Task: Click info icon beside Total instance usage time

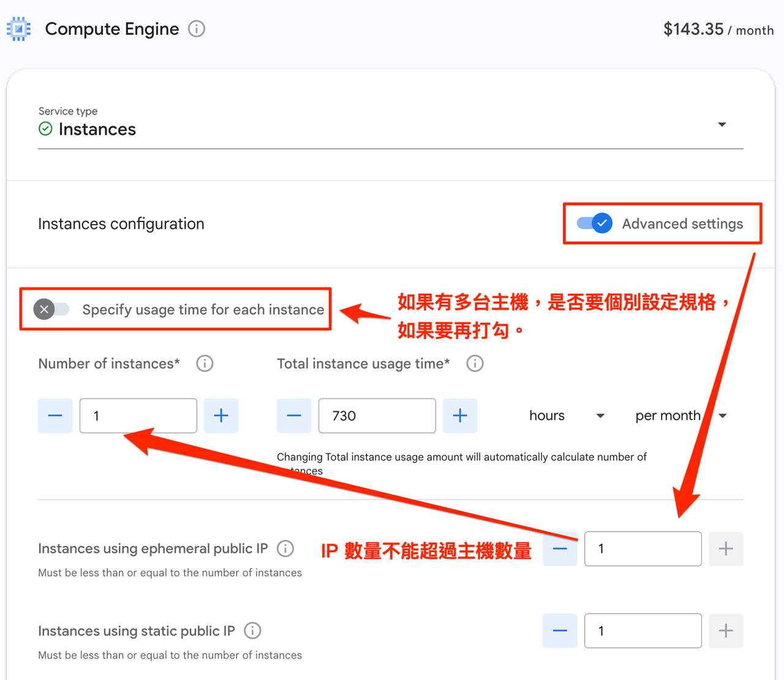Action: point(475,364)
